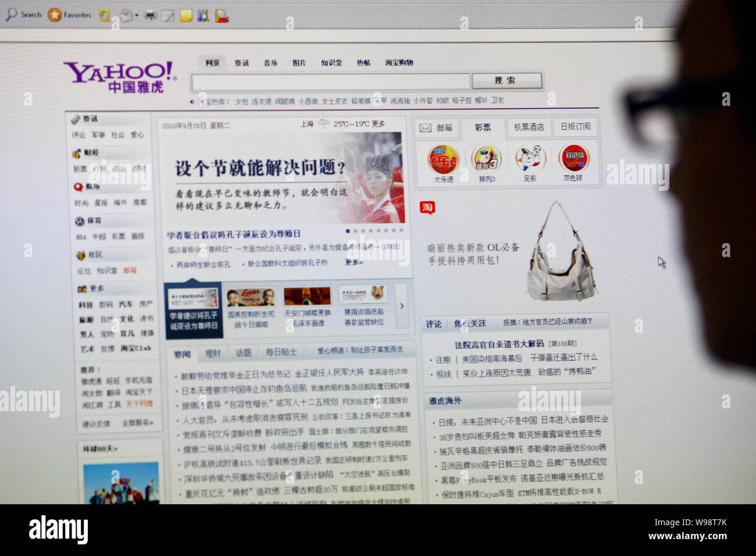Screen dimensions: 756x556
Task: Switch to the 每日贴士 news tab
Action: pos(281,352)
